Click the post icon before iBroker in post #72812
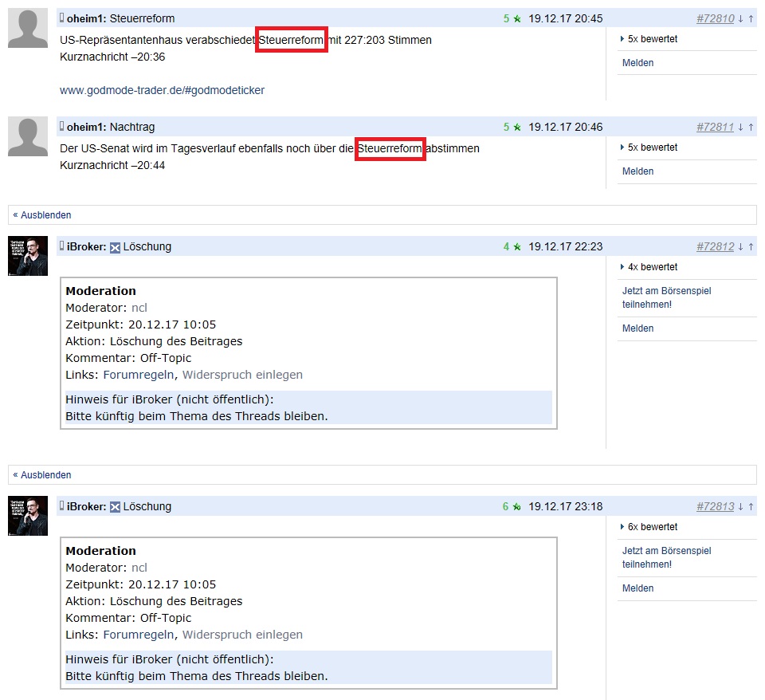765x700 pixels. pos(62,246)
